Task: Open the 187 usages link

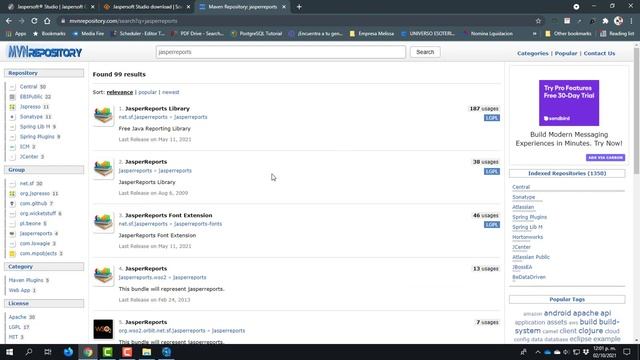Action: click(x=484, y=109)
